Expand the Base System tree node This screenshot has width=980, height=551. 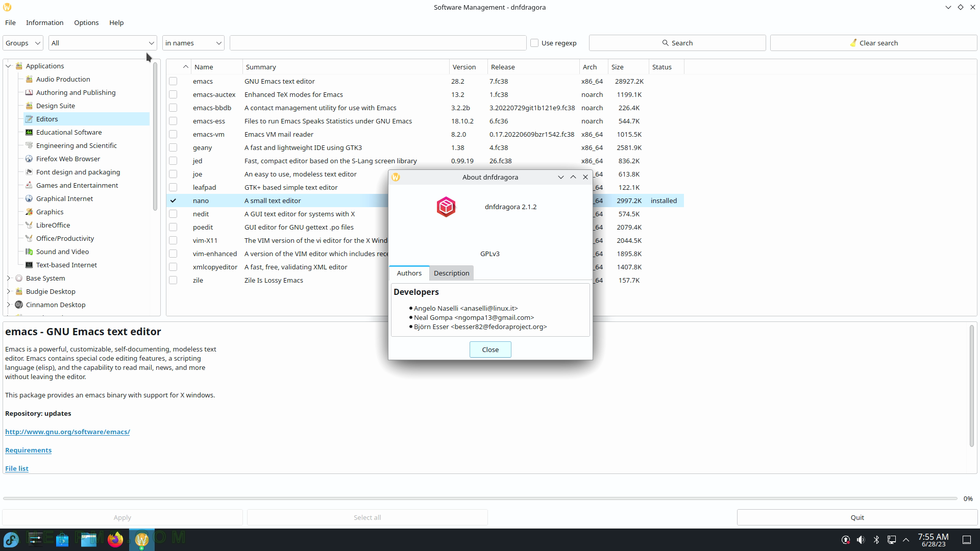tap(8, 278)
